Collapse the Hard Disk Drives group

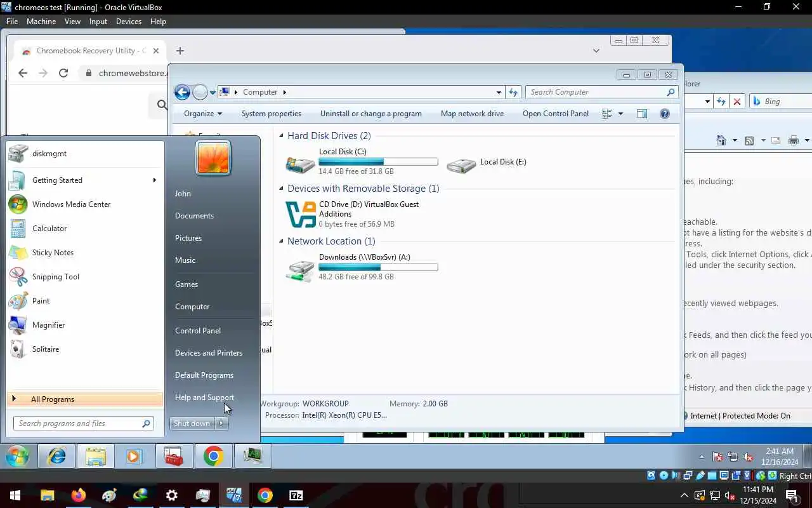[x=282, y=136]
